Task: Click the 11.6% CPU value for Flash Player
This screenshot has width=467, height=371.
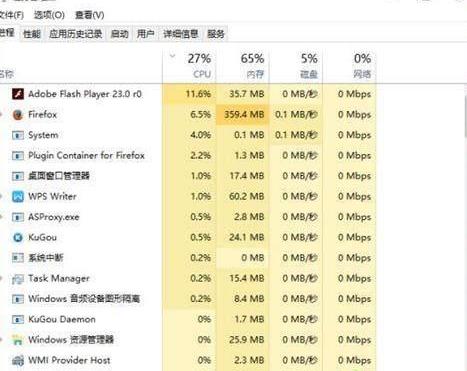Action: 198,94
